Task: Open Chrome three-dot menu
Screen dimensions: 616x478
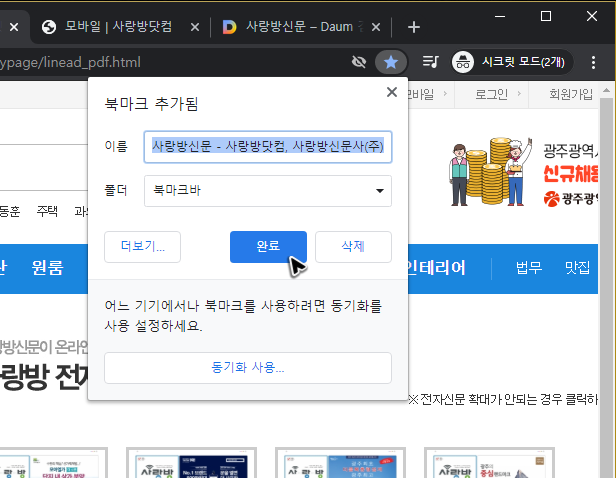Action: pos(593,62)
